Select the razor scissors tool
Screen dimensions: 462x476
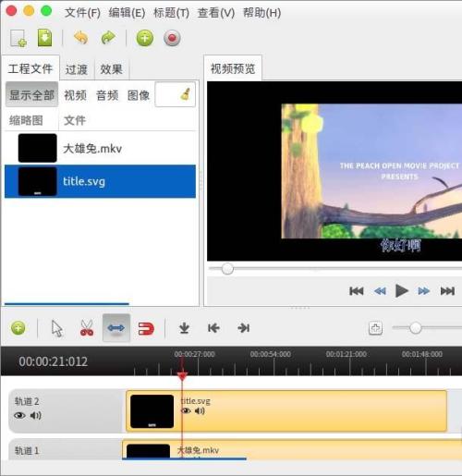[x=87, y=328]
